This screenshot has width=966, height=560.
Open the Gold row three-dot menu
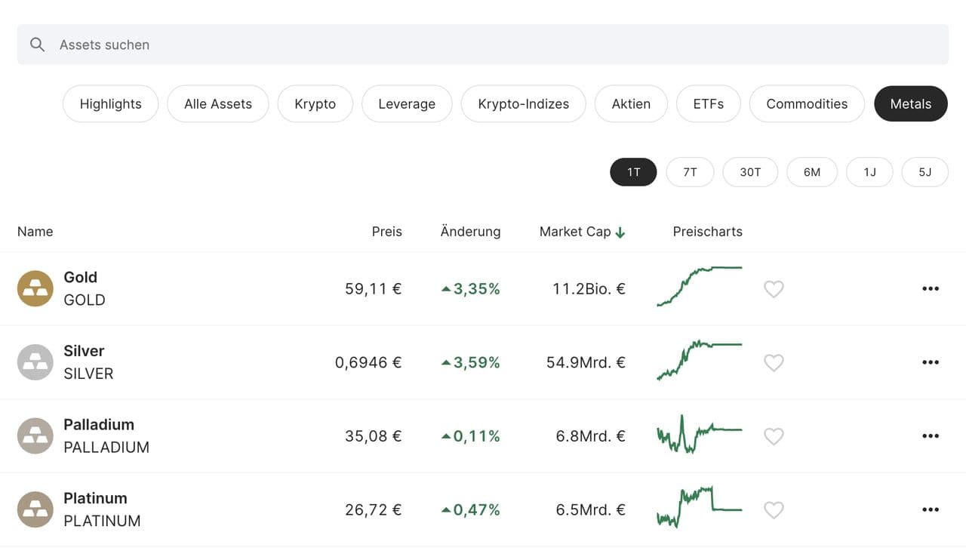(x=931, y=288)
